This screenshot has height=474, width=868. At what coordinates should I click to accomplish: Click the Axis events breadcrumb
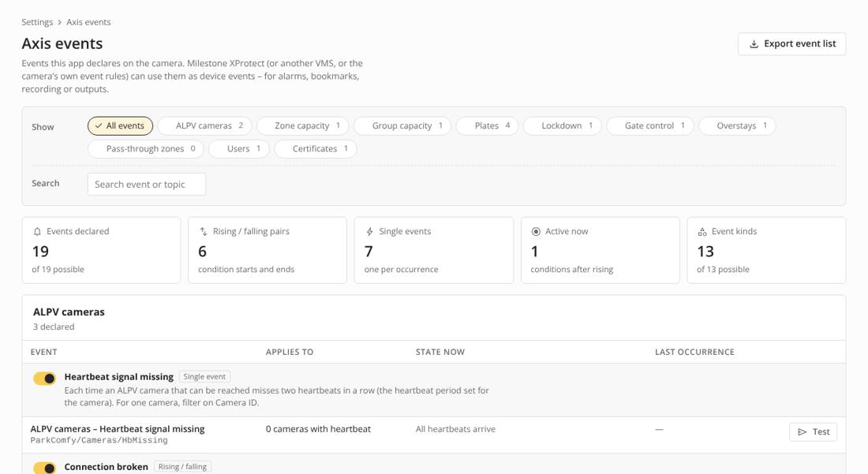click(88, 22)
